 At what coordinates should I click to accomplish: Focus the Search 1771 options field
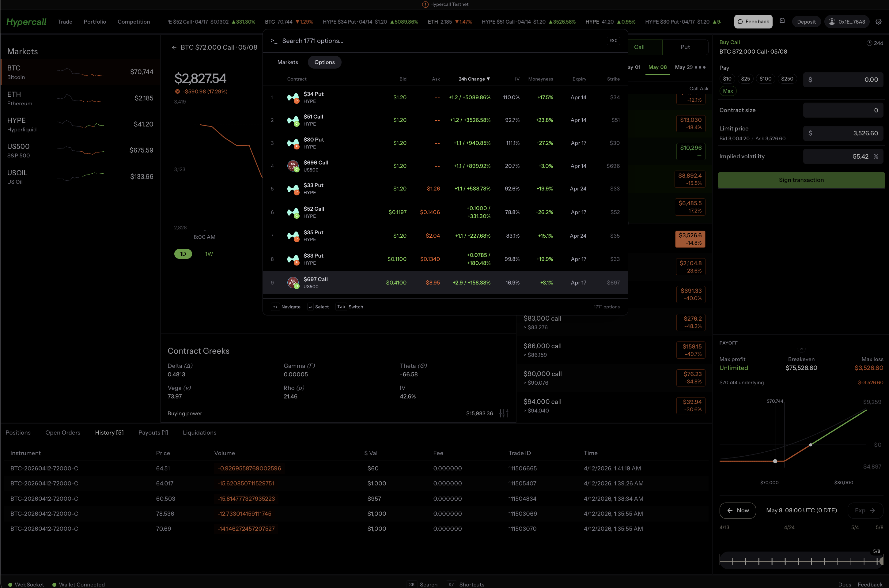(x=439, y=41)
